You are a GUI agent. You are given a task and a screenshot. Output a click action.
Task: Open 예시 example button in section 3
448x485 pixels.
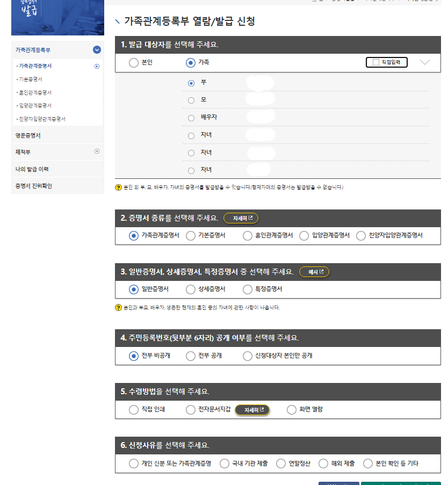[314, 272]
